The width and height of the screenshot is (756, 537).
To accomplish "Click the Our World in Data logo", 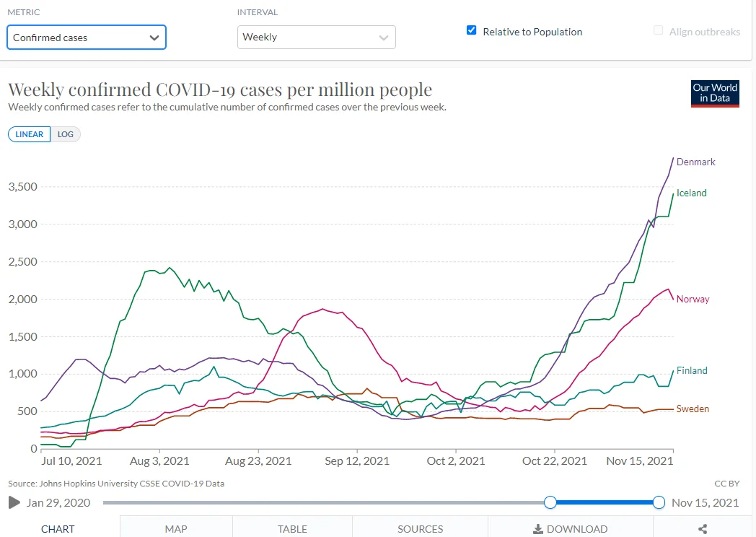I will tap(715, 93).
